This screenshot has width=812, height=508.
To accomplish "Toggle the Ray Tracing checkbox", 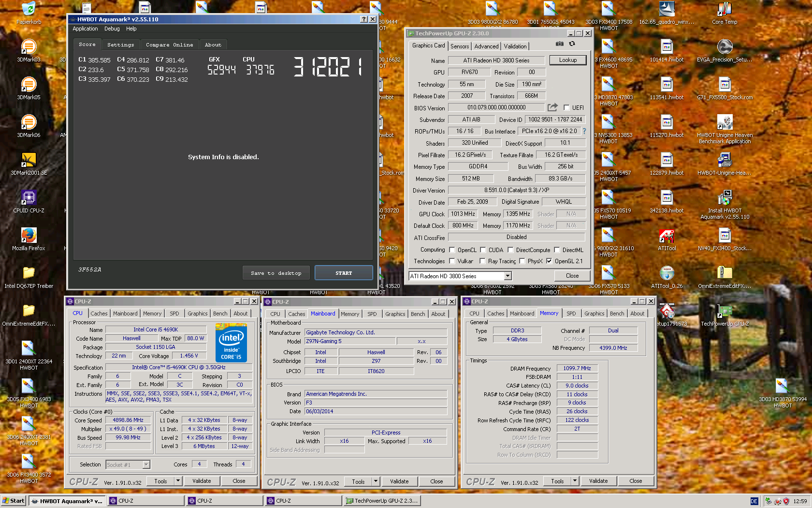I will [482, 261].
